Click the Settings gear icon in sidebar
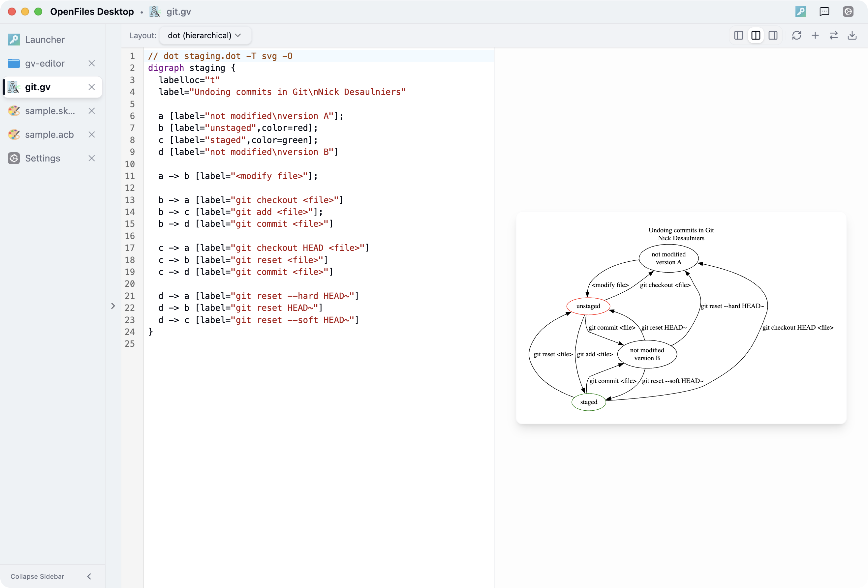Image resolution: width=868 pixels, height=588 pixels. click(14, 158)
